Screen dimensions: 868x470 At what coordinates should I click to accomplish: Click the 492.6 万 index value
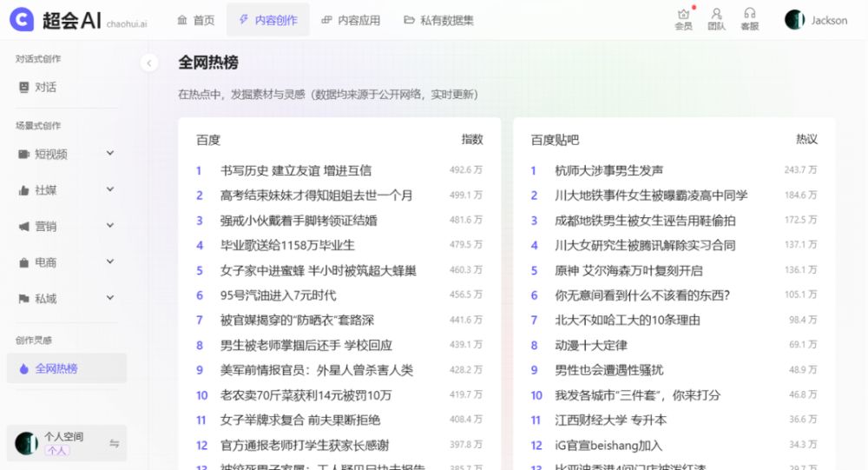[465, 170]
